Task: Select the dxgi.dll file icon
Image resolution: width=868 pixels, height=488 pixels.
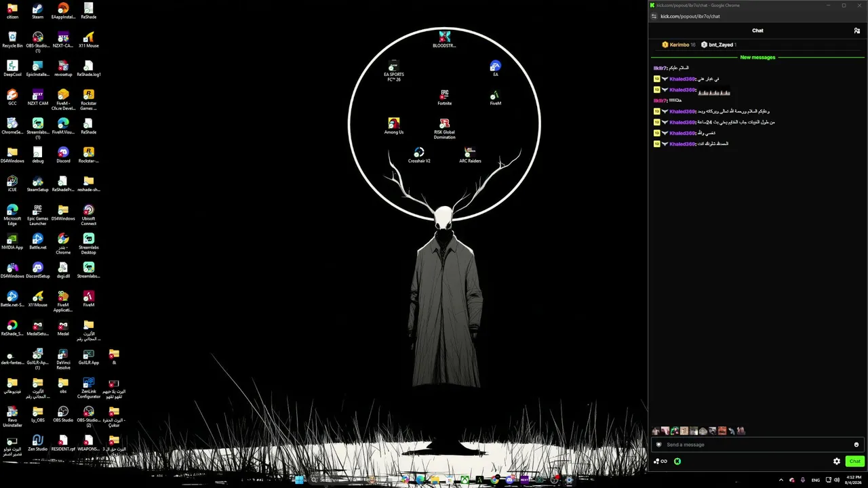Action: coord(63,270)
